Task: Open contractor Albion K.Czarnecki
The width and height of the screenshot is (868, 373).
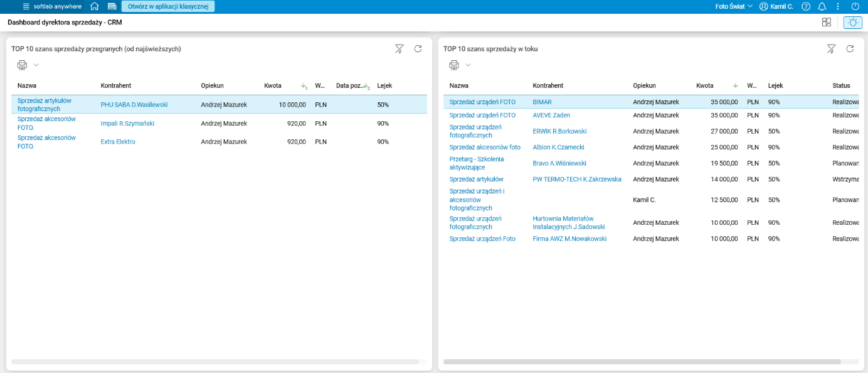Action: click(x=558, y=147)
